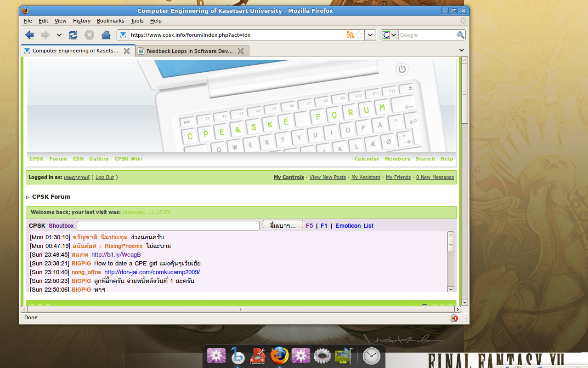Close the Feedback Loops tab
This screenshot has height=368, width=588.
coord(241,51)
